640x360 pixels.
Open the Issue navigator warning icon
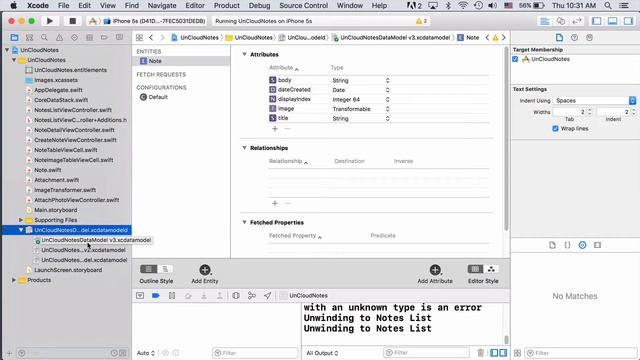click(x=59, y=38)
